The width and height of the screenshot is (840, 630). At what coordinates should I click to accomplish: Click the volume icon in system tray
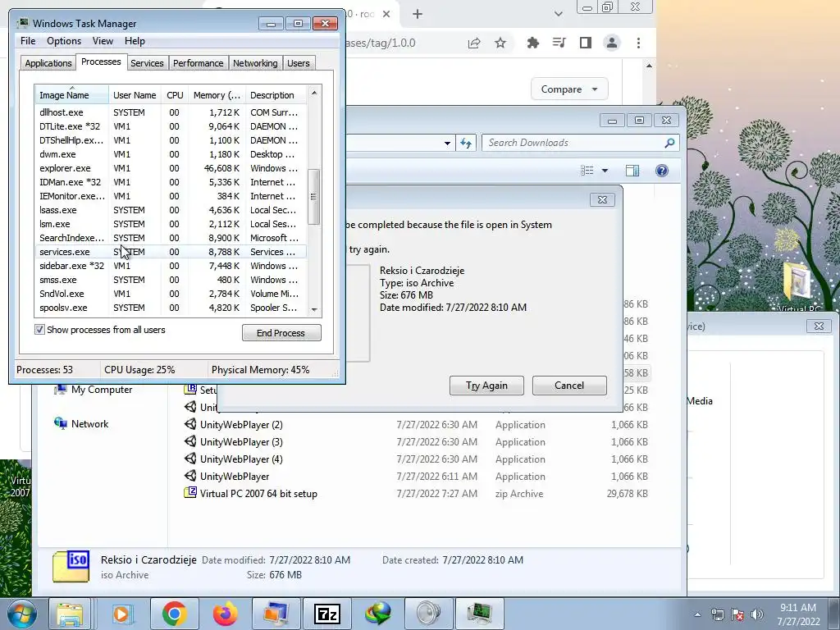pyautogui.click(x=757, y=614)
